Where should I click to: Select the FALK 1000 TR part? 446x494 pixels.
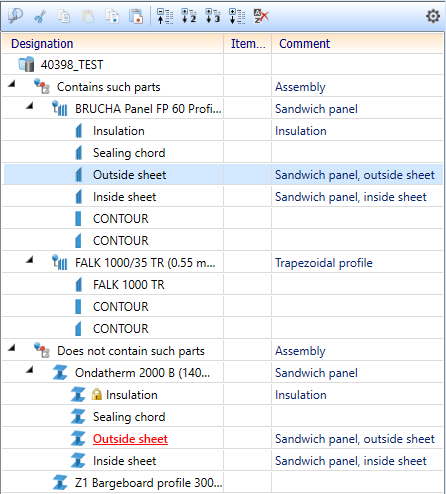click(129, 285)
